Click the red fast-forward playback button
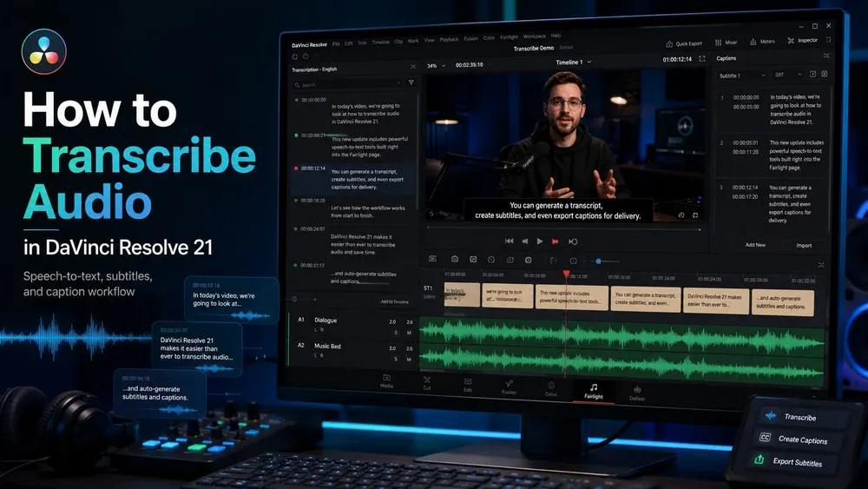This screenshot has height=489, width=868. (556, 241)
